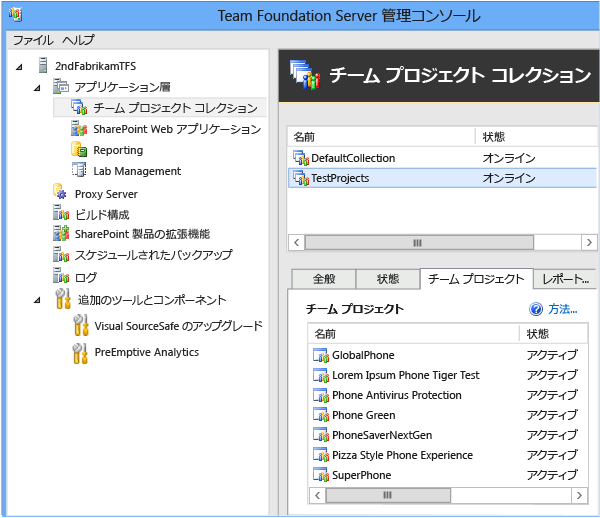The width and height of the screenshot is (600, 518).
Task: Click the 状態 column header in collections list
Action: tap(536, 137)
